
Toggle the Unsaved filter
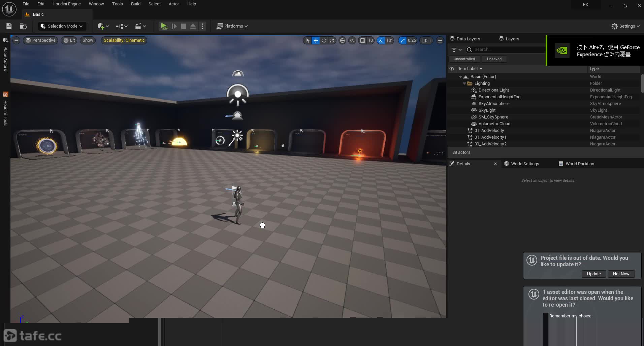(x=494, y=59)
